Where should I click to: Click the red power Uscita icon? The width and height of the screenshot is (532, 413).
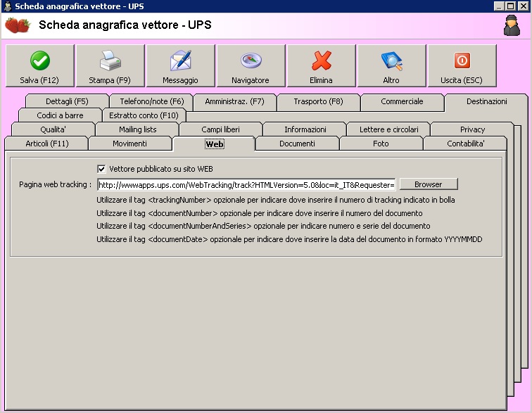click(x=462, y=61)
